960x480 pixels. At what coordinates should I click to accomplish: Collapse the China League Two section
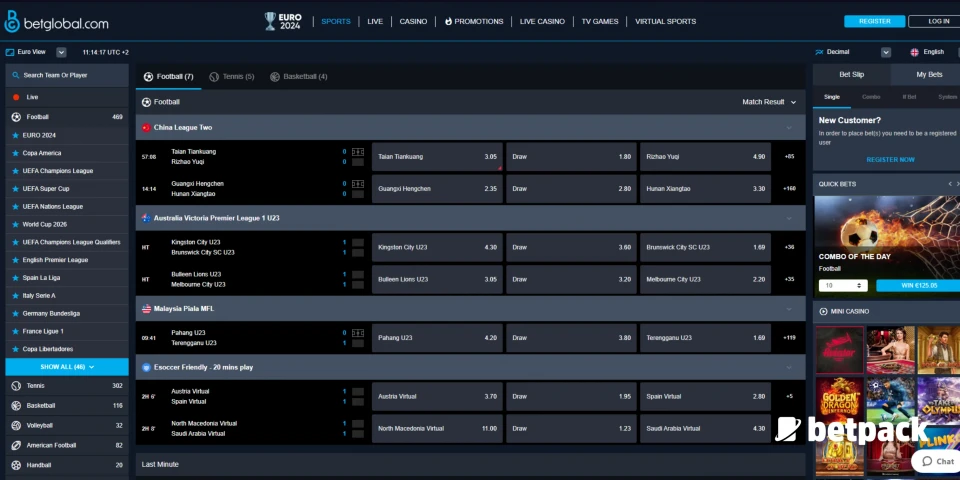789,128
